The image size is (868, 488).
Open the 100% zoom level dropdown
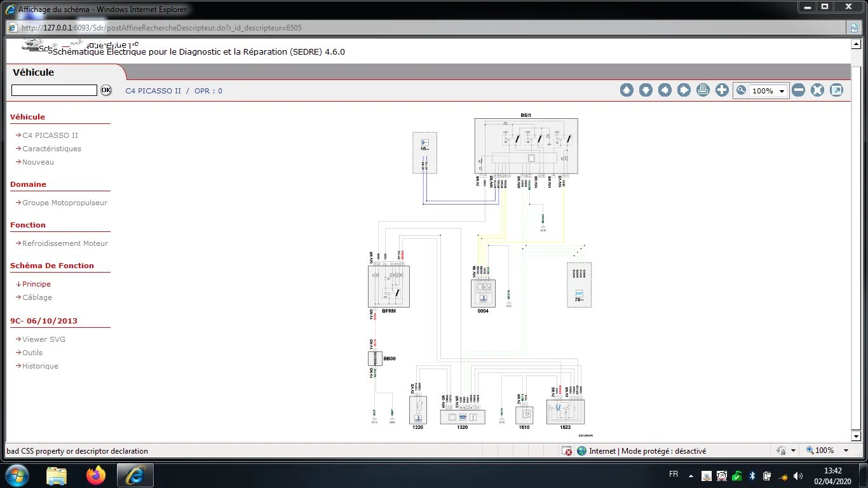[781, 91]
